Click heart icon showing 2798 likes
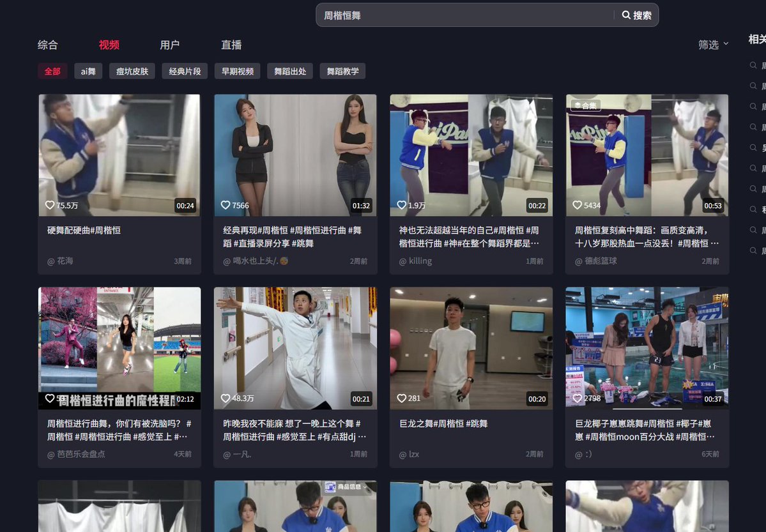The height and width of the screenshot is (532, 766). coord(577,398)
